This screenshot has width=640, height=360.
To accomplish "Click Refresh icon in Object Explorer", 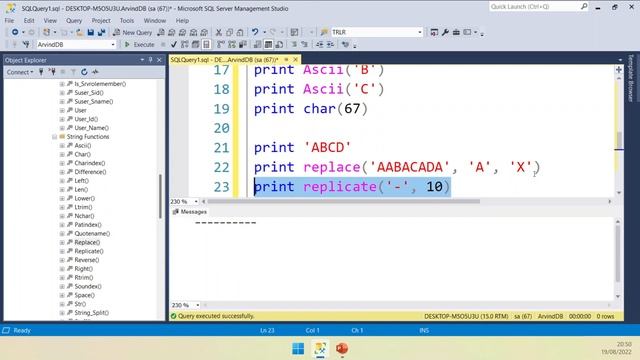I will [x=84, y=72].
